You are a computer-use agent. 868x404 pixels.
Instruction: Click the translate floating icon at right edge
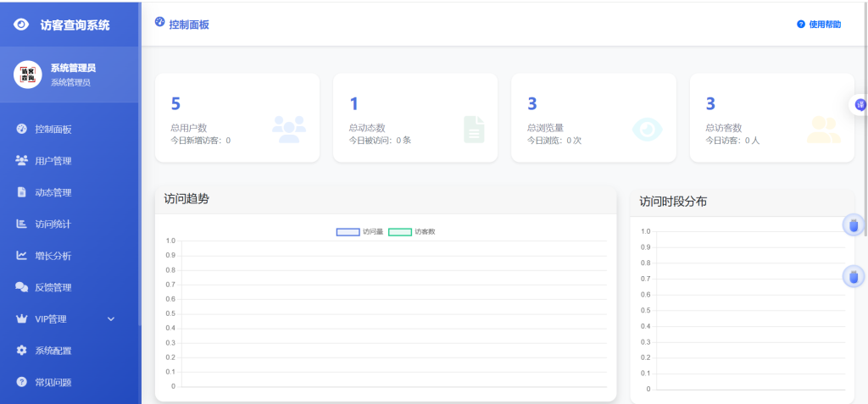coord(860,104)
